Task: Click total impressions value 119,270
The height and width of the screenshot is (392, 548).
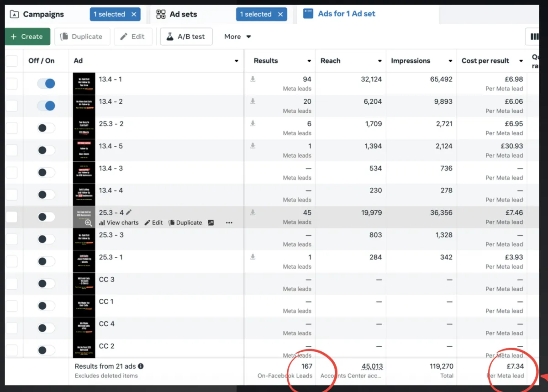Action: tap(442, 366)
